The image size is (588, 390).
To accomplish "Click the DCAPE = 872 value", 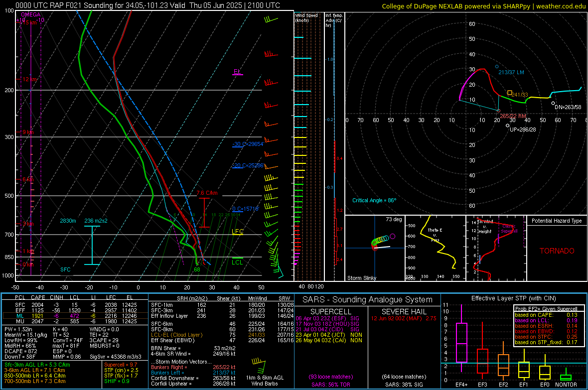I will [x=21, y=351].
